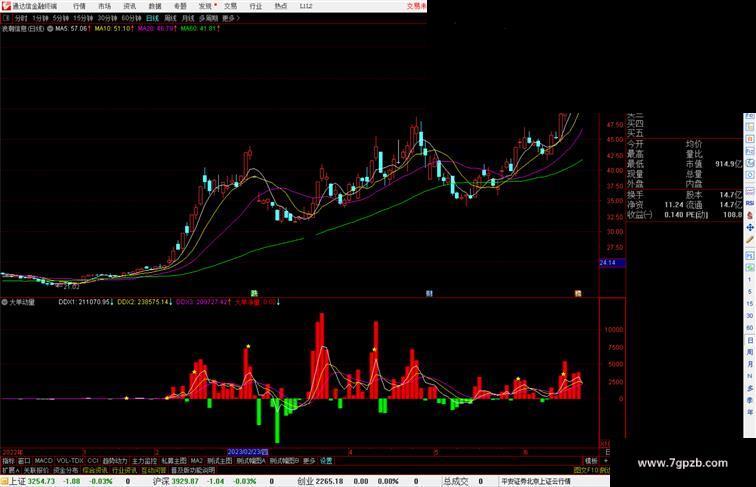The width and height of the screenshot is (756, 487).
Task: Open the 指标 indicator button
Action: coord(8,461)
